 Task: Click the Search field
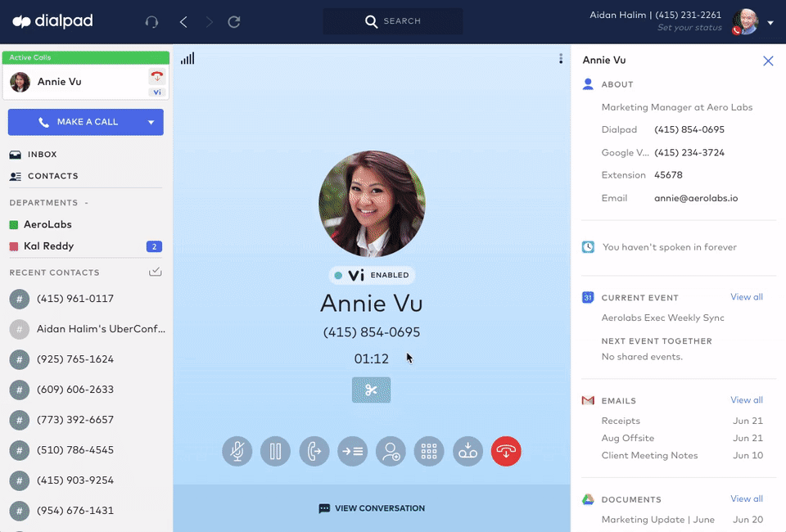point(393,21)
